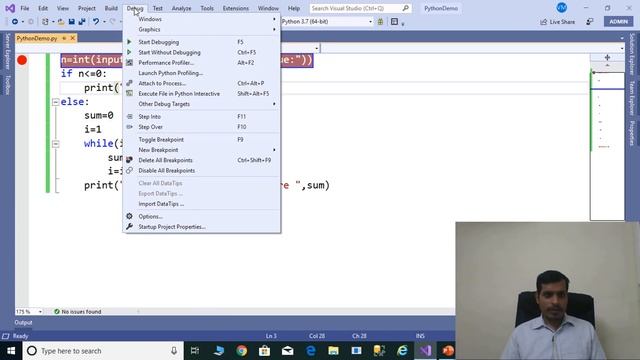Open the Solution Explorer side tab
This screenshot has width=640, height=360.
click(632, 54)
